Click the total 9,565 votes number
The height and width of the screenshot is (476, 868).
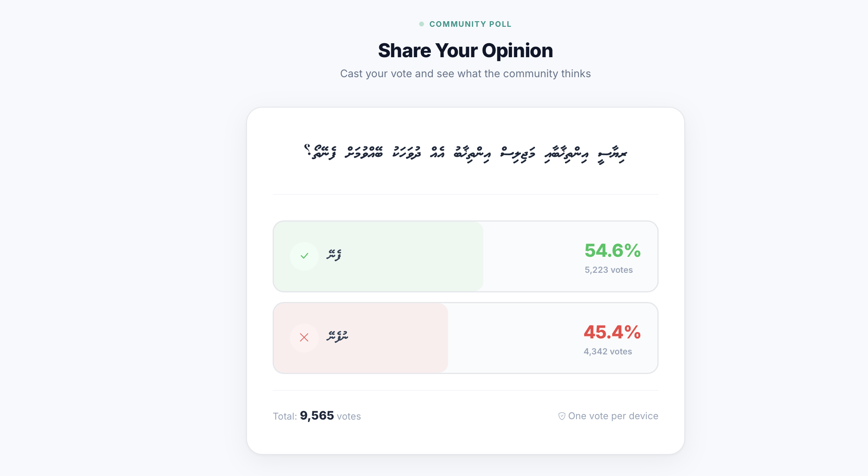(317, 416)
